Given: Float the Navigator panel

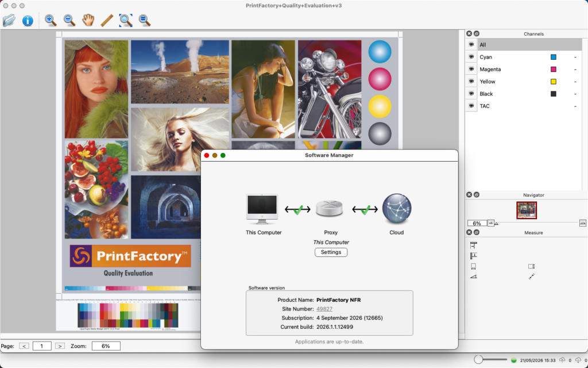Looking at the screenshot, I should [x=476, y=195].
